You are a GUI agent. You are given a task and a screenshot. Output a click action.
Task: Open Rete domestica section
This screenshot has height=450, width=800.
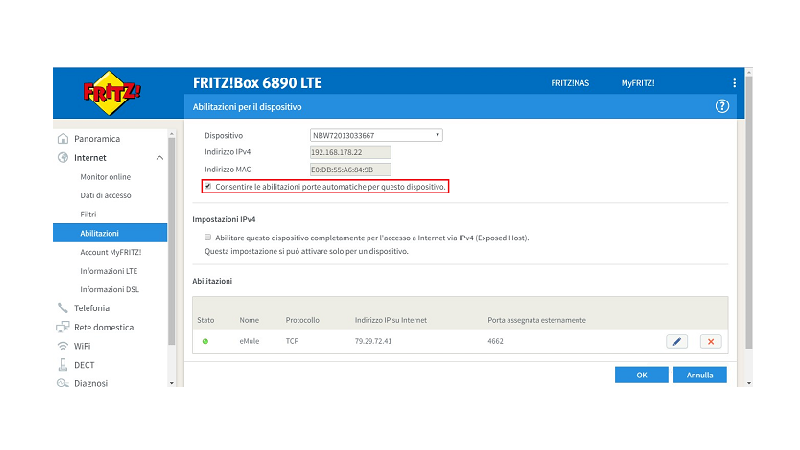point(104,327)
